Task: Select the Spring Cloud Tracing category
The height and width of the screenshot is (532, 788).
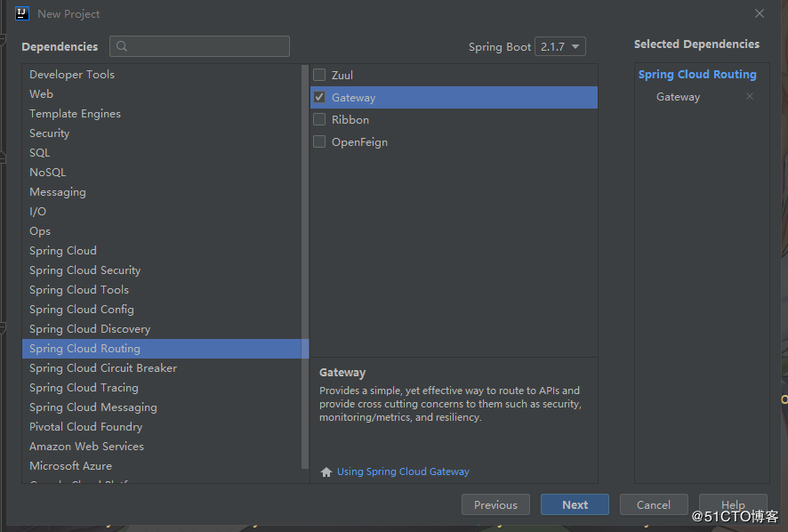Action: pyautogui.click(x=162, y=388)
